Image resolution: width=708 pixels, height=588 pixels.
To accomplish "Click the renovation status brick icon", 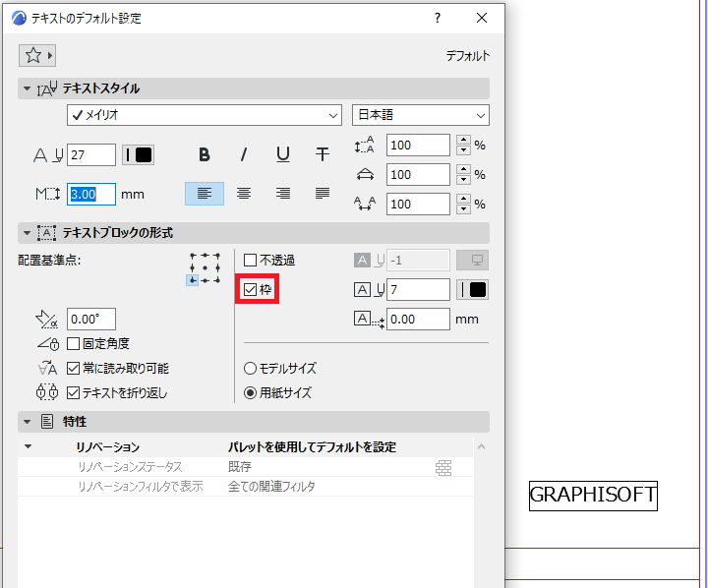I will 443,467.
